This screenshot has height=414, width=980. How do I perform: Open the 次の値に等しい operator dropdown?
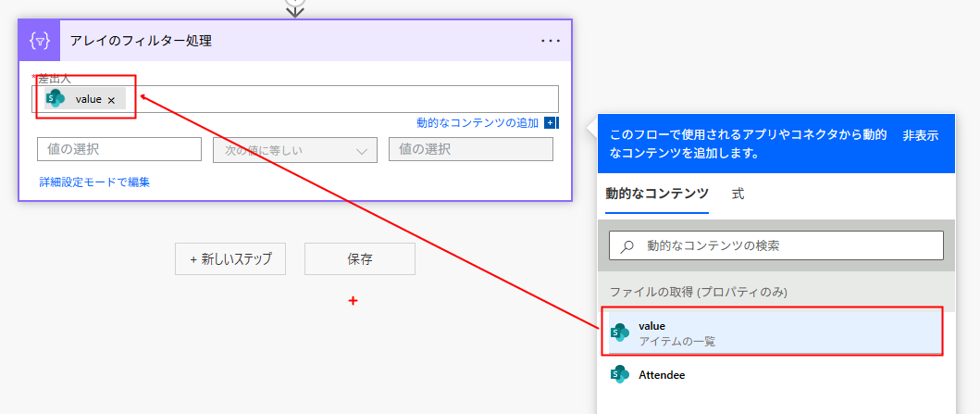pyautogui.click(x=295, y=151)
